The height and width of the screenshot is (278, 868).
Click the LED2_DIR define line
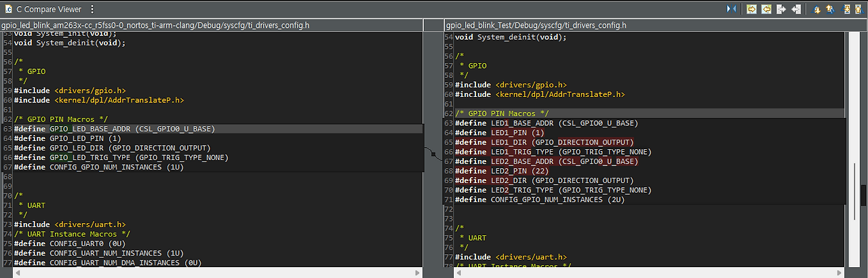[x=544, y=180]
